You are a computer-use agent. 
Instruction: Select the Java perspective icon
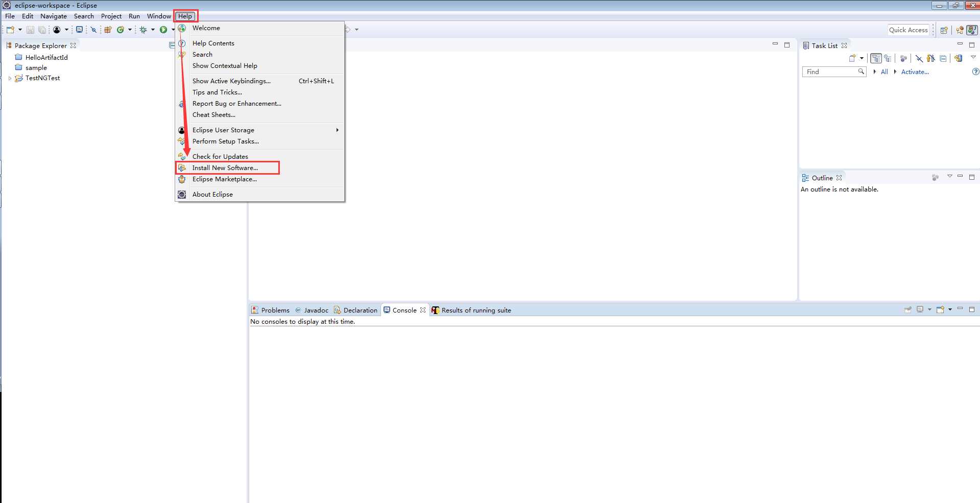972,30
